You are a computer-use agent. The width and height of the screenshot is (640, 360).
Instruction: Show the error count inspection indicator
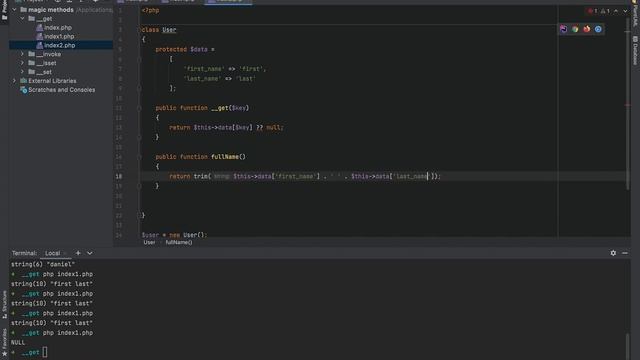click(593, 11)
